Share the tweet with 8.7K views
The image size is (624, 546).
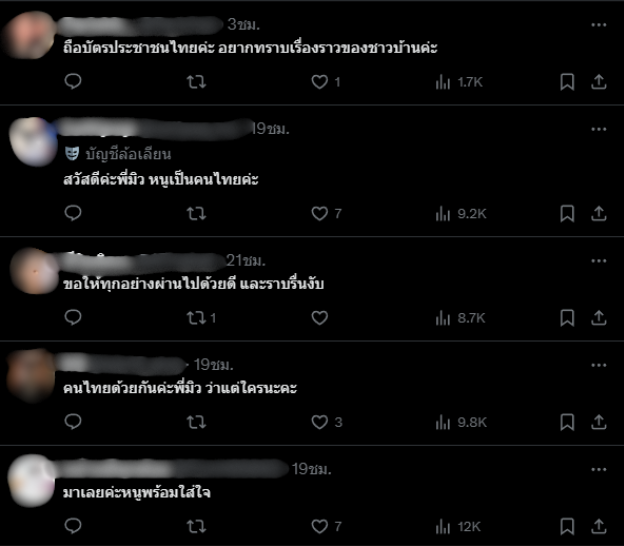599,318
